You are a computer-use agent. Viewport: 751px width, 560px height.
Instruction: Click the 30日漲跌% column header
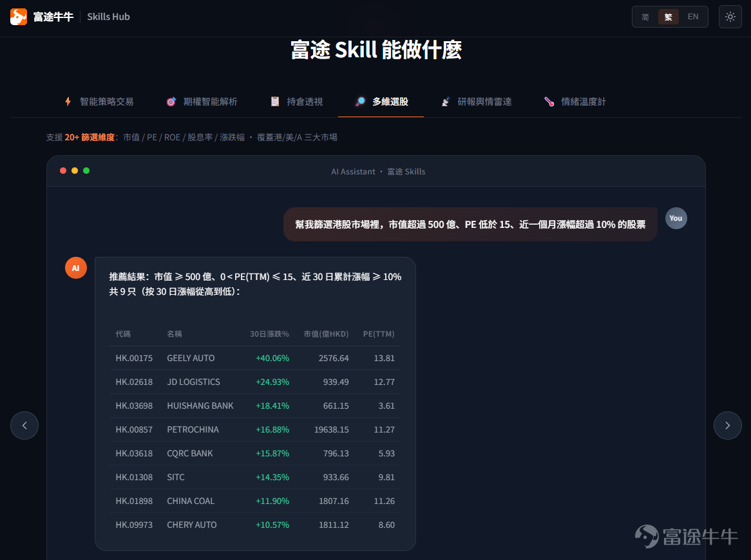[270, 334]
